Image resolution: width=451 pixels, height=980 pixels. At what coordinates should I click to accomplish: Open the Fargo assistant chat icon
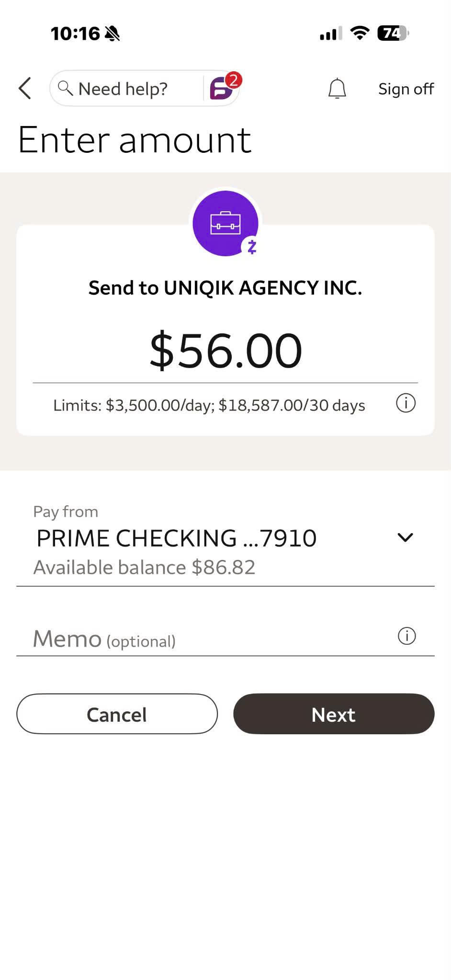click(x=224, y=87)
